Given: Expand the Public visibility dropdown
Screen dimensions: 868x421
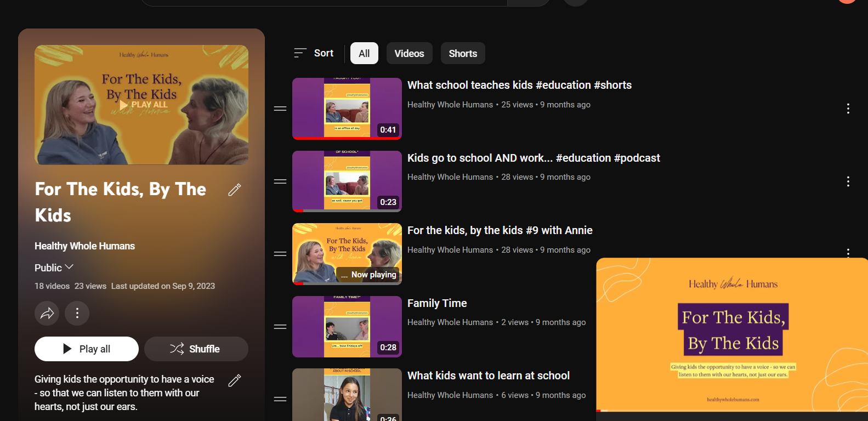Looking at the screenshot, I should point(54,268).
